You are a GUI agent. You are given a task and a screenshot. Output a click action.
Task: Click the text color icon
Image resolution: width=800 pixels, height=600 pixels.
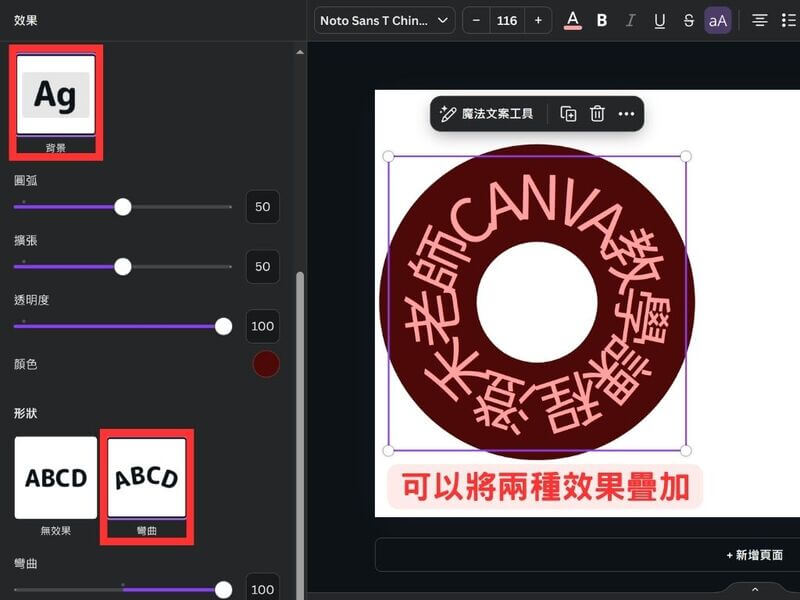pos(573,20)
